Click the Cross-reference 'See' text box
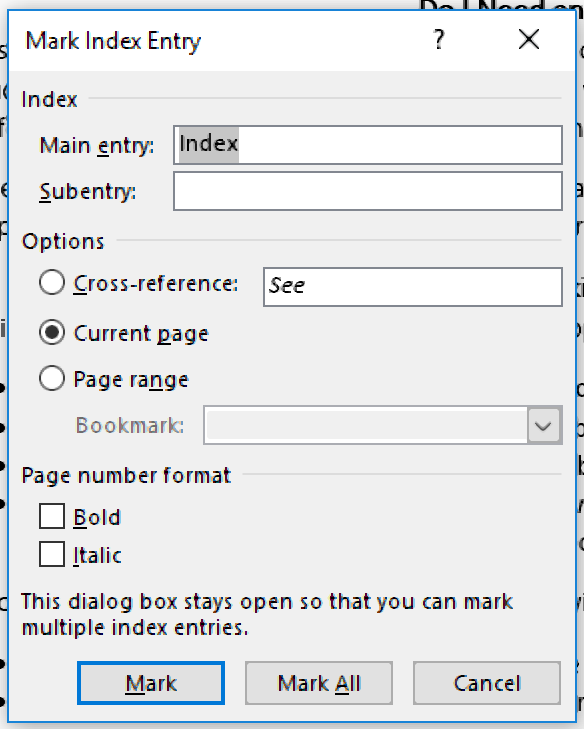This screenshot has width=584, height=729. (413, 287)
